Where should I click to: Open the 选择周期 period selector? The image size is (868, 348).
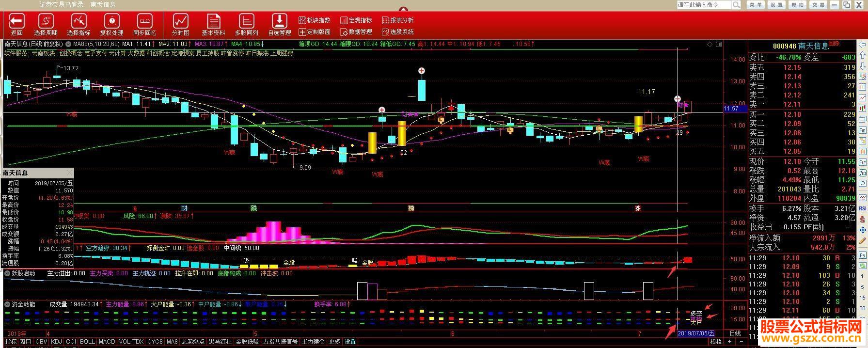(46, 25)
